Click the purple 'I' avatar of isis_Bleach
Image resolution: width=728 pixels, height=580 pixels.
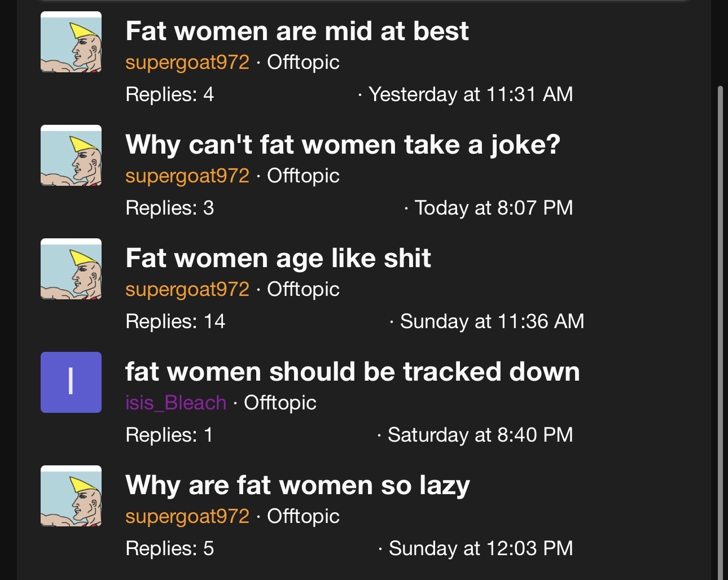(x=71, y=382)
